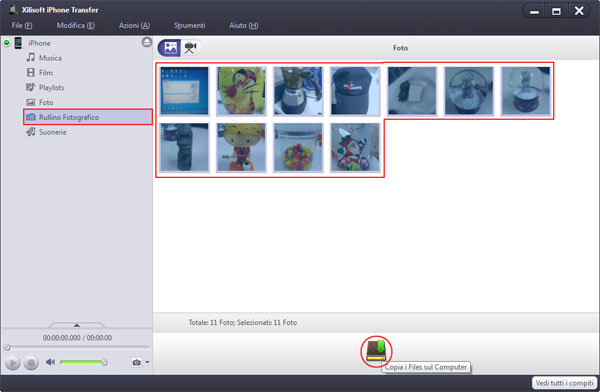Maximize the Xilisoft iPhone Transfer window

(556, 11)
